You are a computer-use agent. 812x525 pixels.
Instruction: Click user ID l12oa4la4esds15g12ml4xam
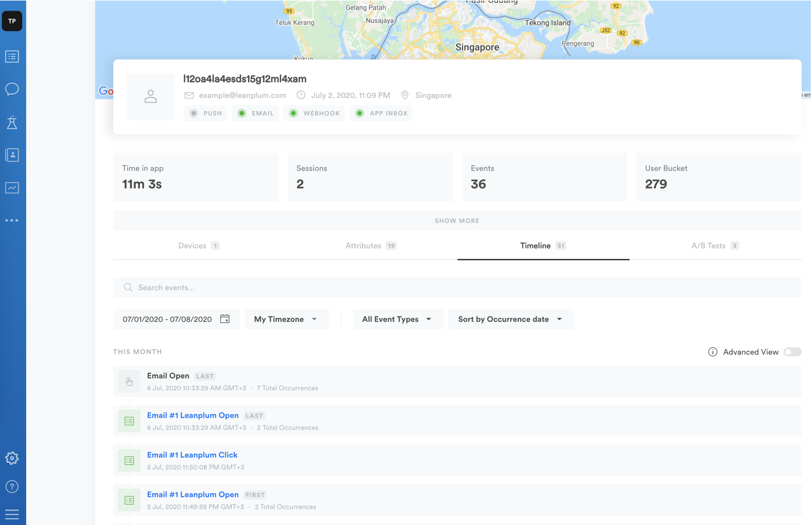(245, 79)
